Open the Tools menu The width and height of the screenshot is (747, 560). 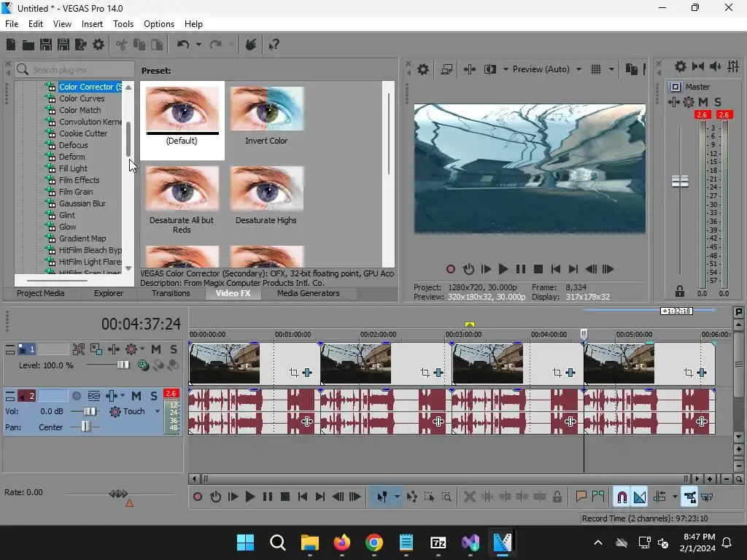(123, 24)
